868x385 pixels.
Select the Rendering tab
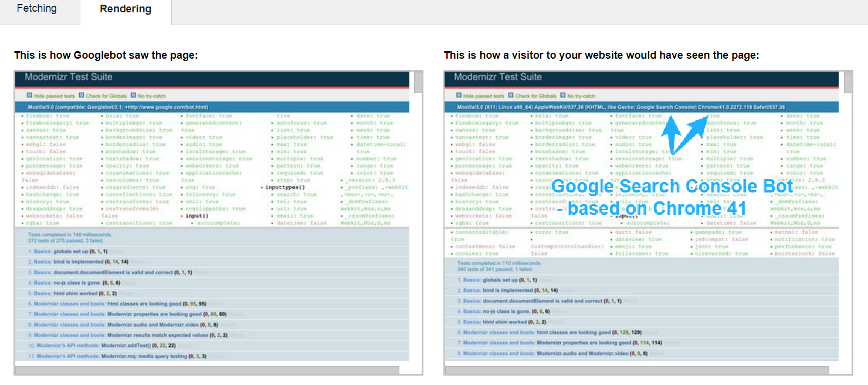(x=126, y=9)
